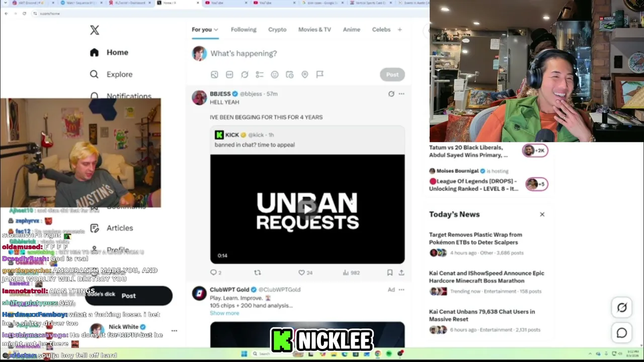Click the flag icon in composer toolbar

pos(320,74)
